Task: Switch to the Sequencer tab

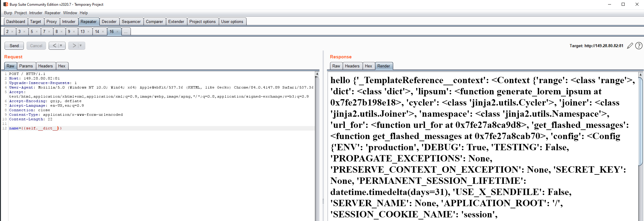Action: pos(131,21)
